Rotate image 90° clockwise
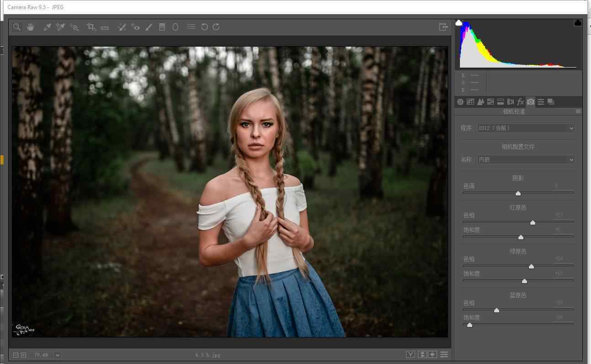591x364 pixels. point(216,27)
